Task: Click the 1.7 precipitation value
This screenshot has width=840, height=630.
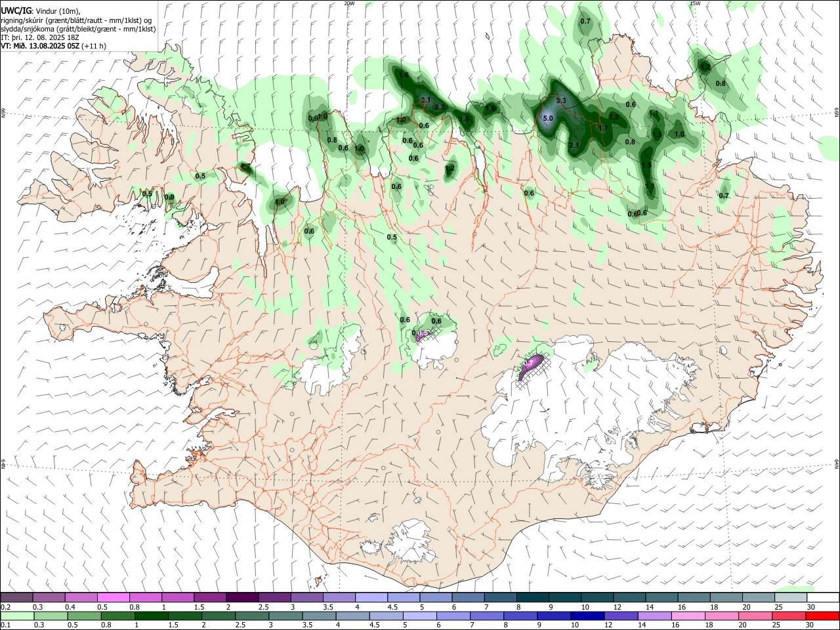Action: pos(604,128)
